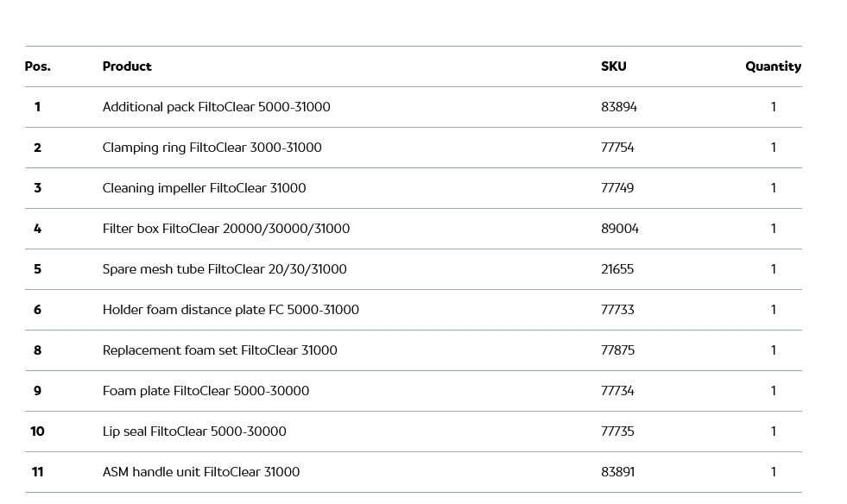
Task: Click position number 10 in table
Action: (x=37, y=432)
